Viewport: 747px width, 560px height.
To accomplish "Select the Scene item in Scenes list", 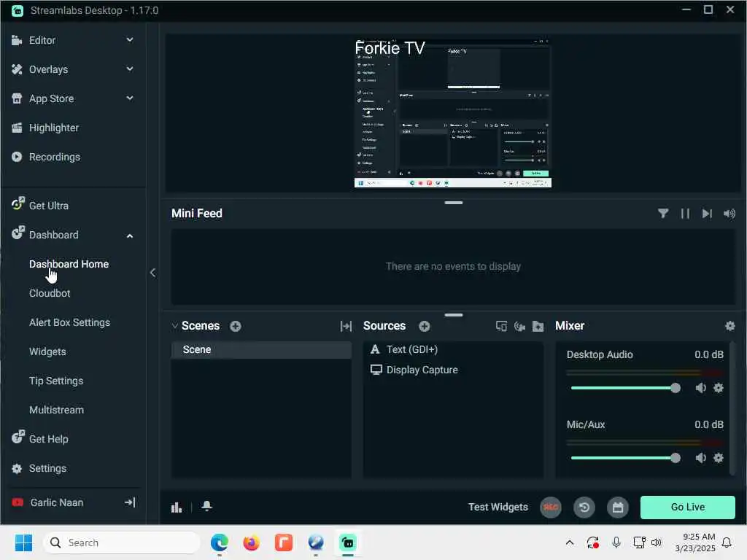I will [x=261, y=349].
